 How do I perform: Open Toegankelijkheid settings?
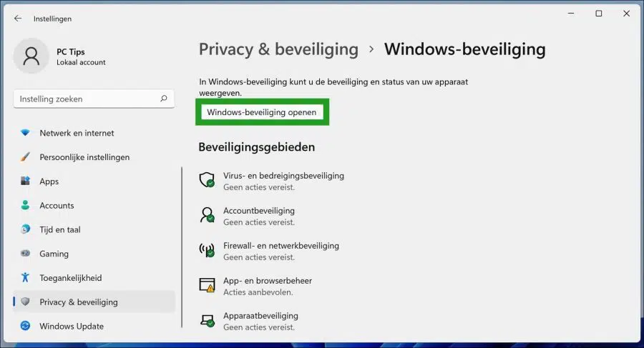(94, 278)
